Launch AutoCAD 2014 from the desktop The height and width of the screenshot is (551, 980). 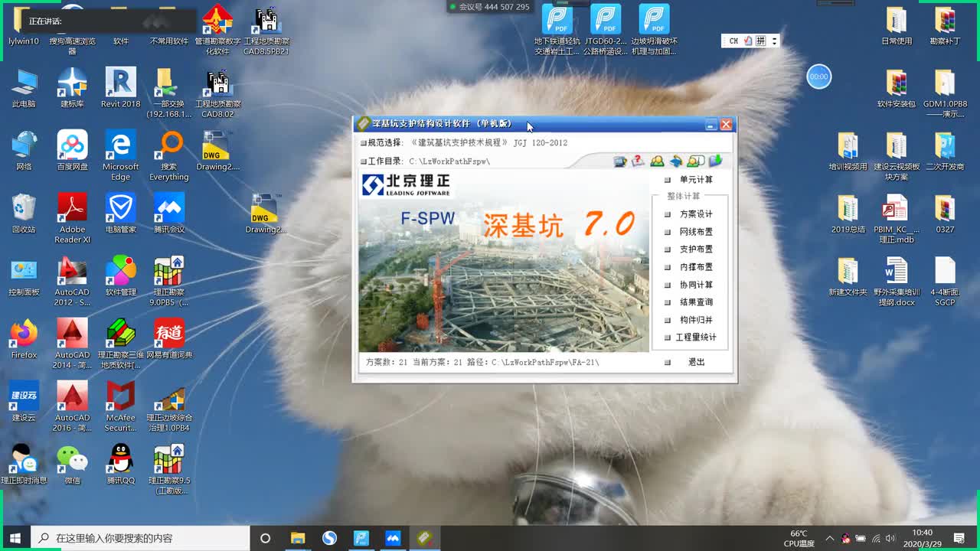pos(73,344)
